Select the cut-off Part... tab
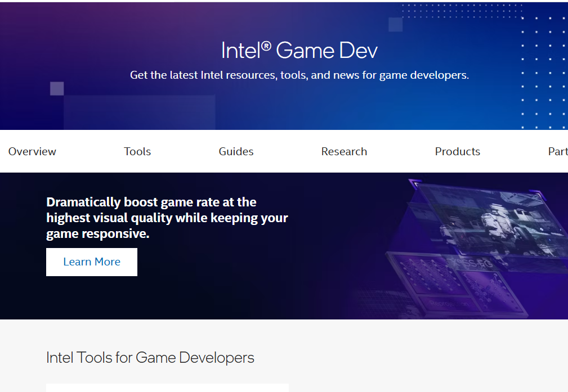 (x=558, y=151)
